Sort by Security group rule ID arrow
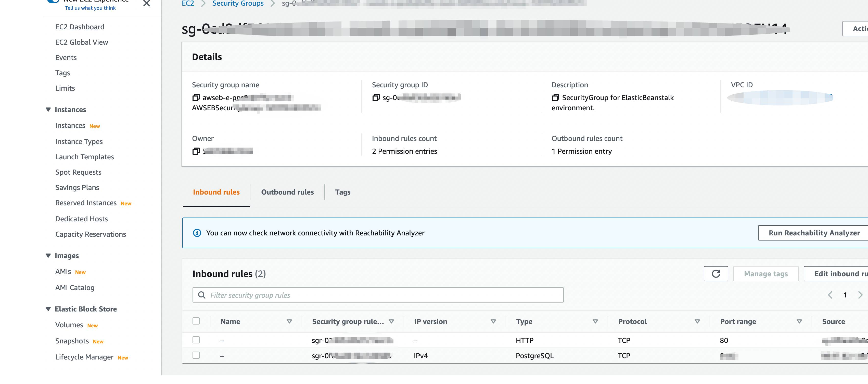 click(x=391, y=322)
